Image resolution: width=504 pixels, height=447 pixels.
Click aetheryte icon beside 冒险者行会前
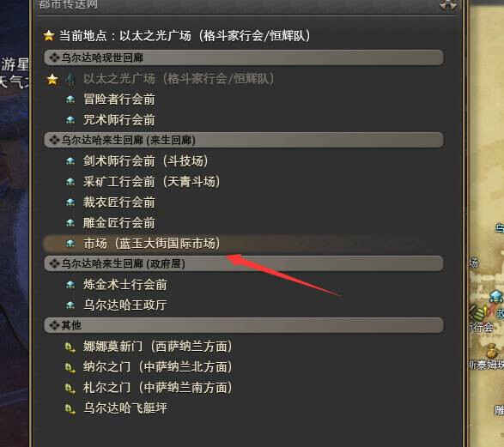point(70,100)
